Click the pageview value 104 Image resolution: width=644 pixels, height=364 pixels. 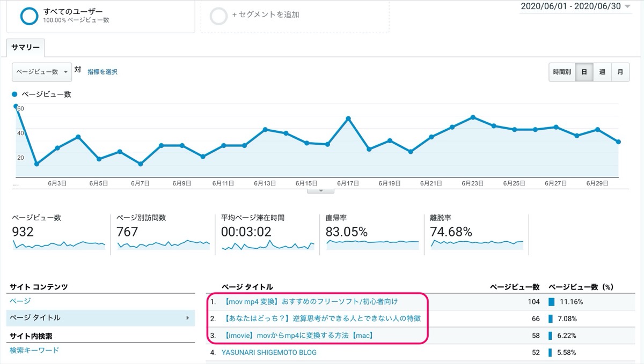point(533,302)
